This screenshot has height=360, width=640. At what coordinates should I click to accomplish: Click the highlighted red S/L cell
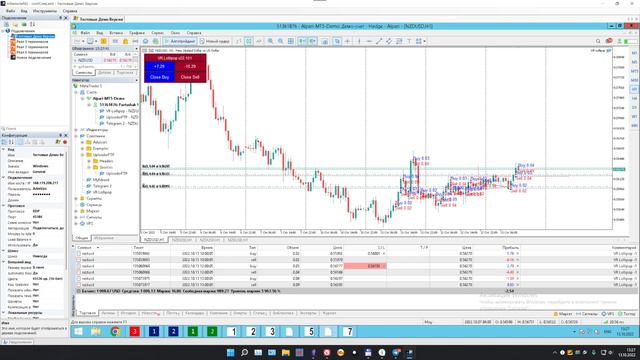tap(365, 266)
